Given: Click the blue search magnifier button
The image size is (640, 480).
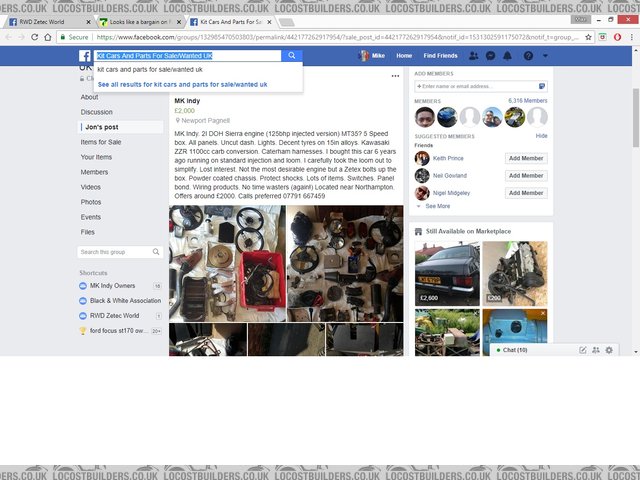Looking at the screenshot, I should [291, 56].
